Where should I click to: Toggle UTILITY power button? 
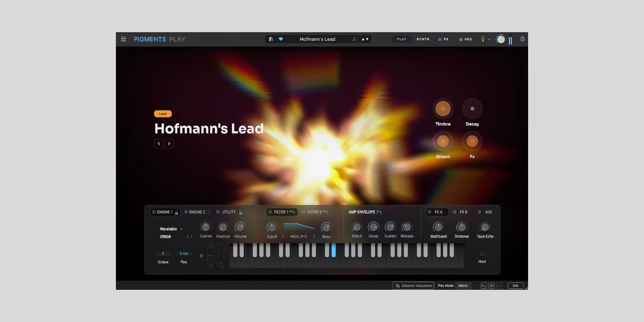(218, 212)
